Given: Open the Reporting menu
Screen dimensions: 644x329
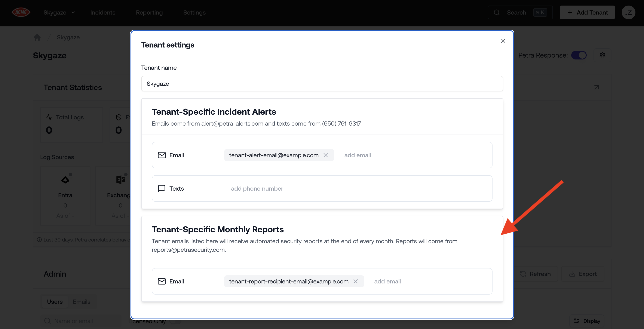Looking at the screenshot, I should pyautogui.click(x=149, y=12).
